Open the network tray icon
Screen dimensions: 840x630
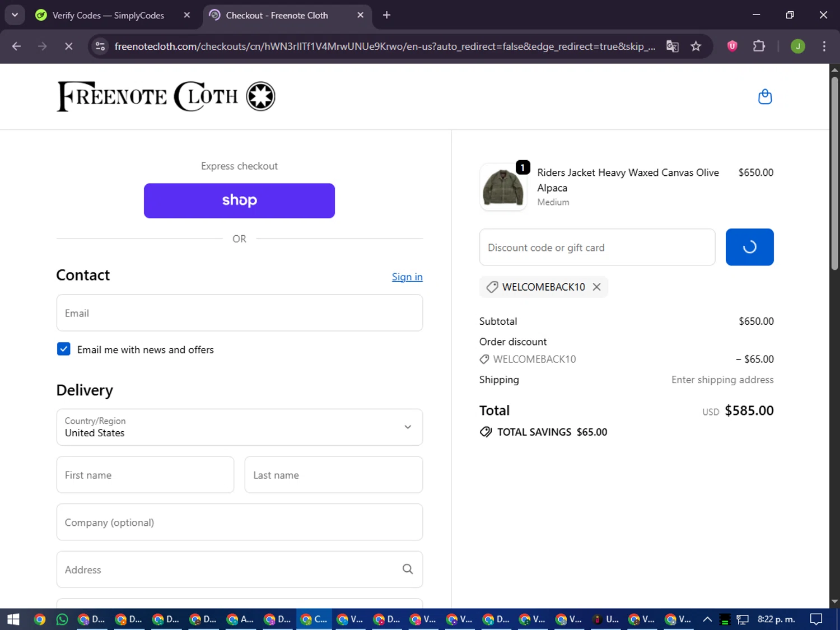click(x=743, y=619)
